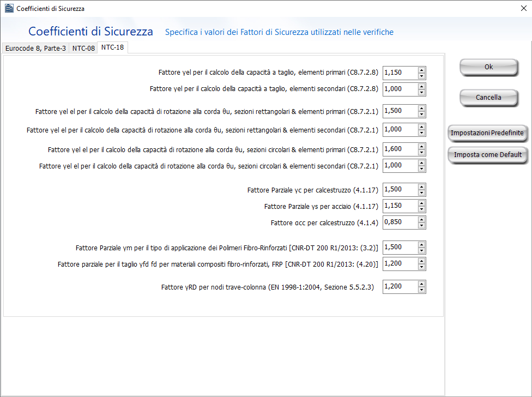532x397 pixels.
Task: Switch to the Eurocode 8, Parte-3 tab
Action: [x=35, y=48]
